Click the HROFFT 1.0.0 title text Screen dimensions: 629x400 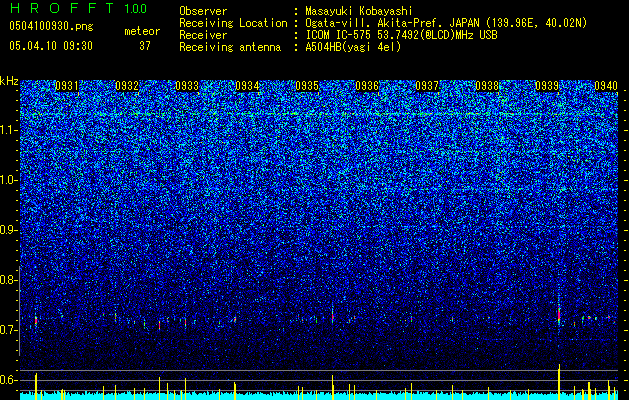(x=78, y=8)
